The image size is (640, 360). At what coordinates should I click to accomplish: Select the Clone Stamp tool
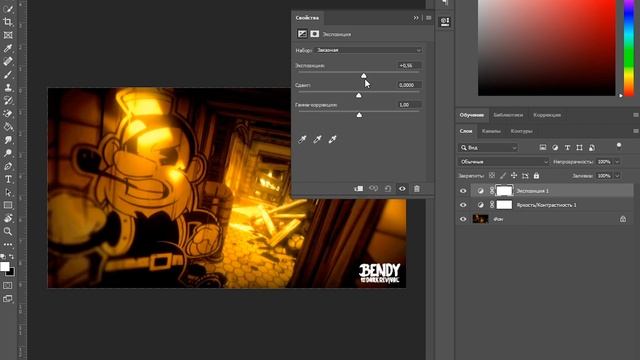tap(8, 87)
